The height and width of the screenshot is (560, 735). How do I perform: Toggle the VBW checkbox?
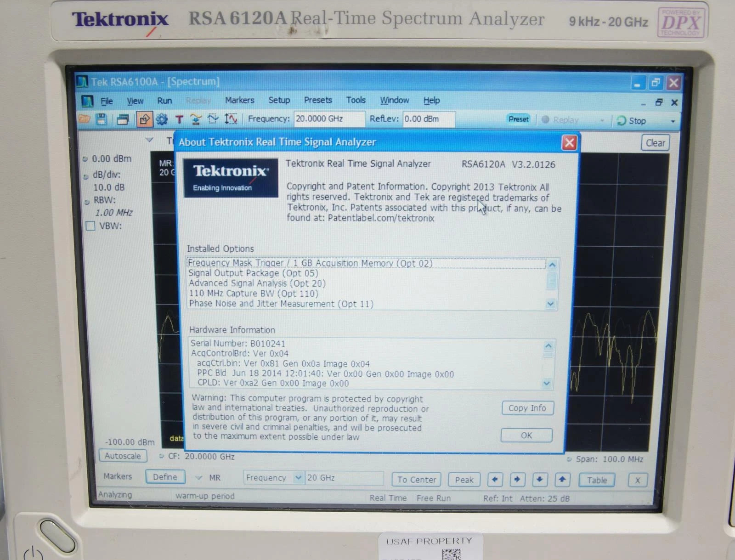tap(90, 226)
